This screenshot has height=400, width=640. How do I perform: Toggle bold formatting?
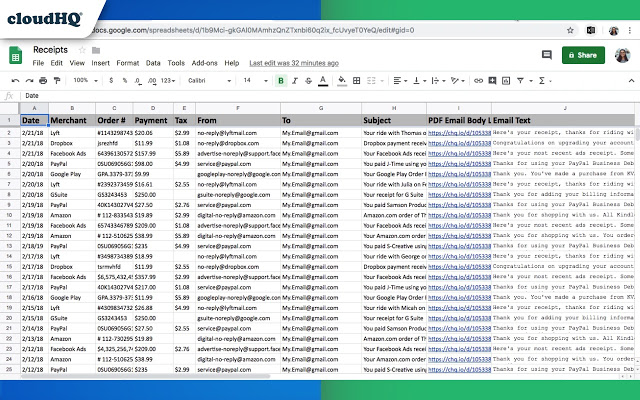click(x=281, y=81)
